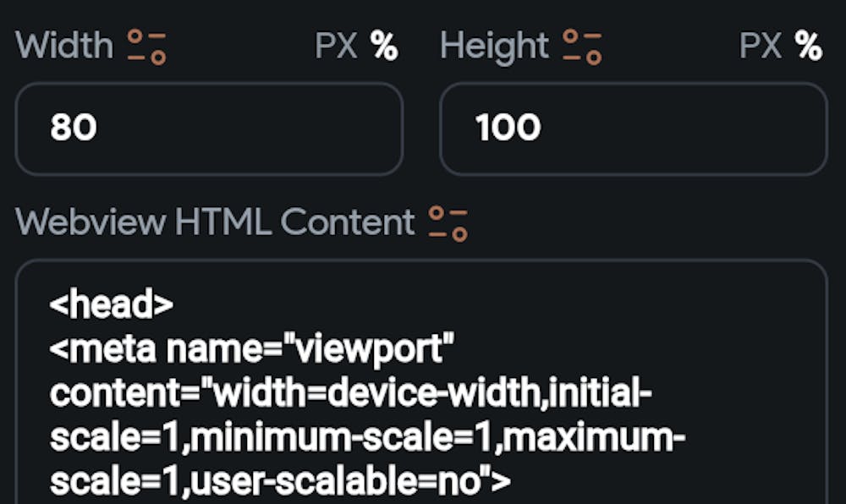Click the Width input field showing 80
The width and height of the screenshot is (846, 504).
tap(209, 129)
